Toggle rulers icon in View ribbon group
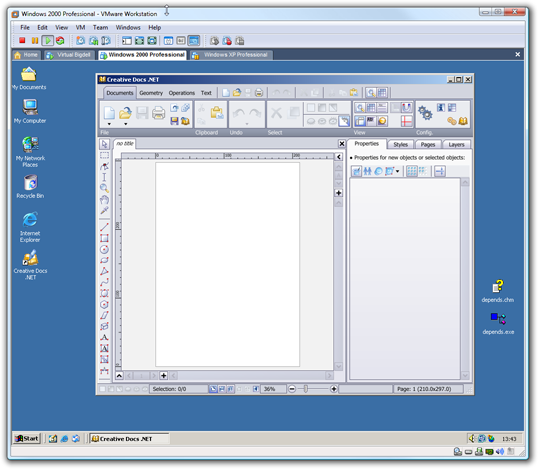This screenshot has height=469, width=538. click(360, 121)
